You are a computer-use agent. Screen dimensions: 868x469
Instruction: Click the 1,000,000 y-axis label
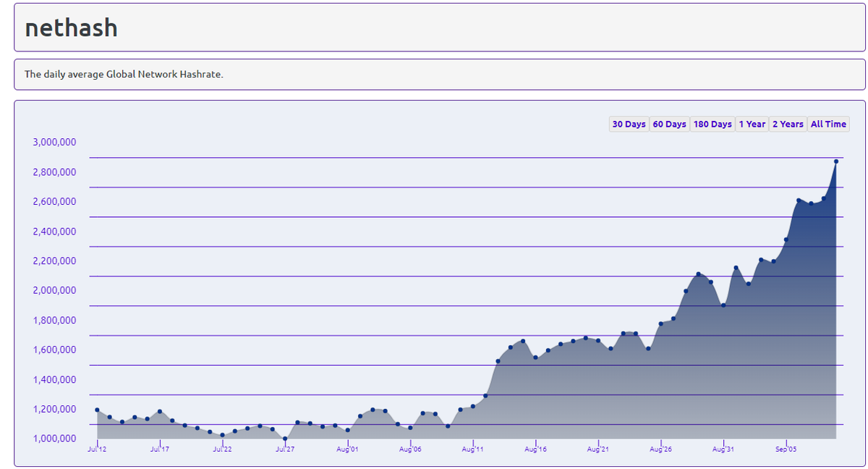55,439
